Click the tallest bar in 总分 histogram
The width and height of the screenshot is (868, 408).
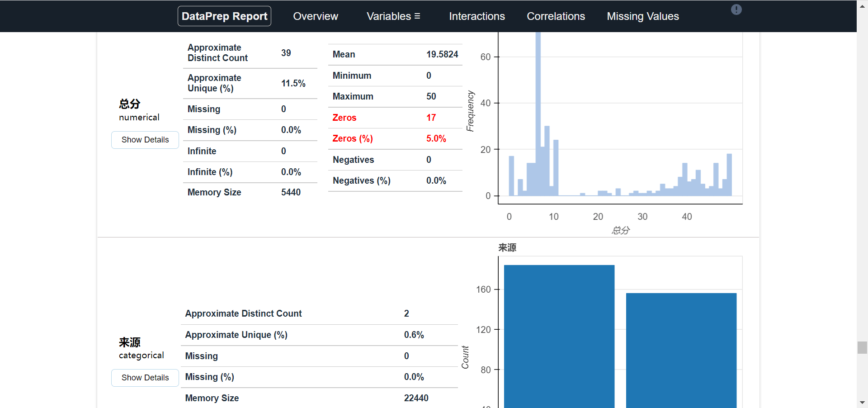(538, 113)
